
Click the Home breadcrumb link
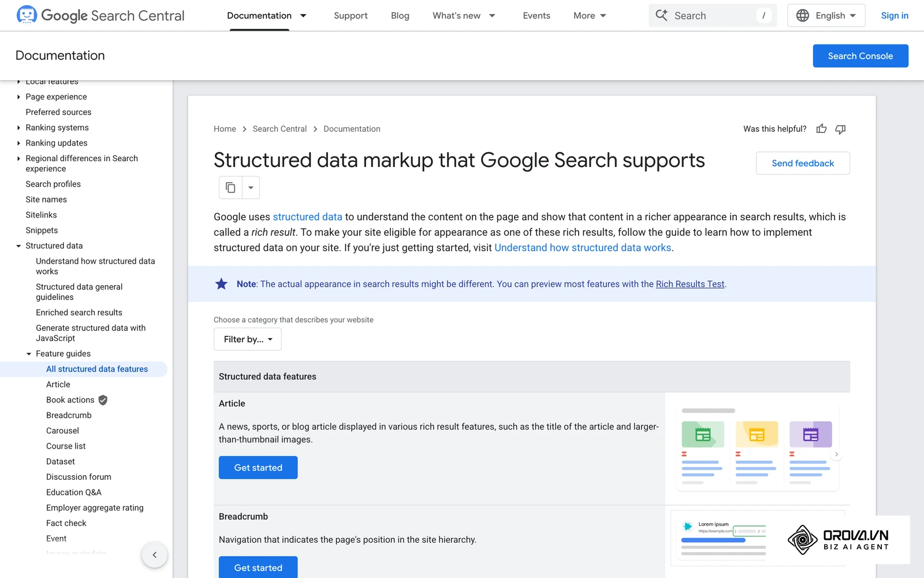pos(225,129)
